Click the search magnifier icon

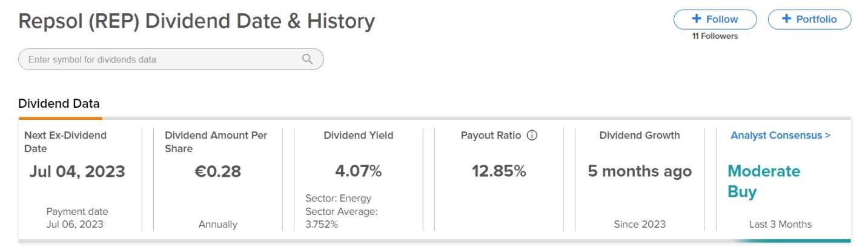coord(308,59)
